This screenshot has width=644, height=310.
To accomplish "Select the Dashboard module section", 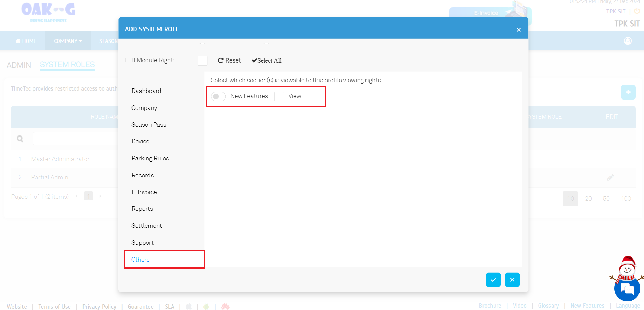I will click(146, 91).
